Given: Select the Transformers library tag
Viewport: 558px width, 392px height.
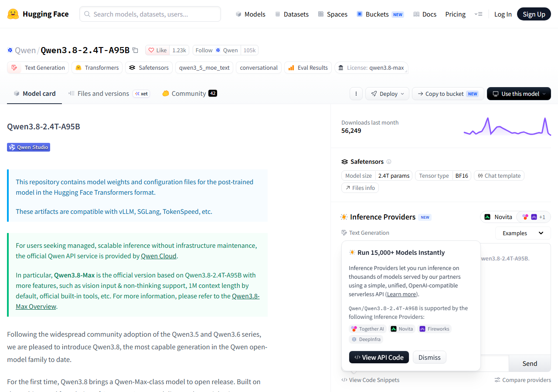Looking at the screenshot, I should point(97,68).
